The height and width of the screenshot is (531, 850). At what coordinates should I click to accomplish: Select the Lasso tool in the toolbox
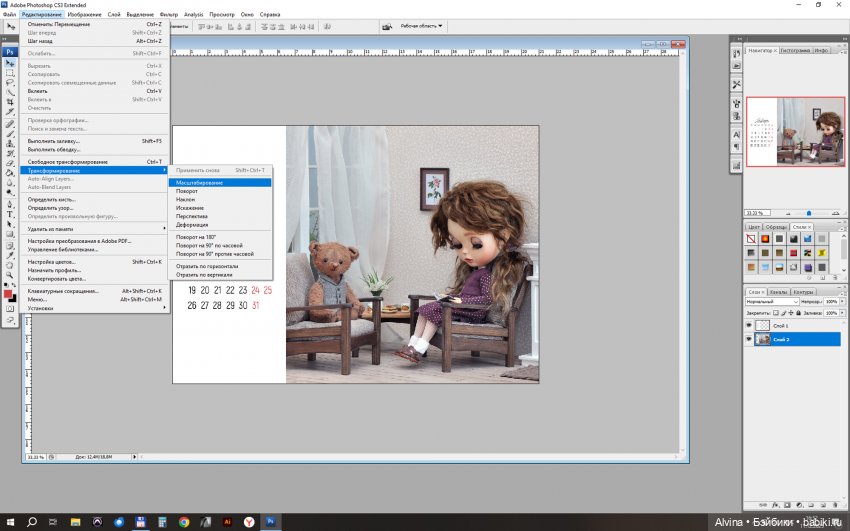click(10, 83)
